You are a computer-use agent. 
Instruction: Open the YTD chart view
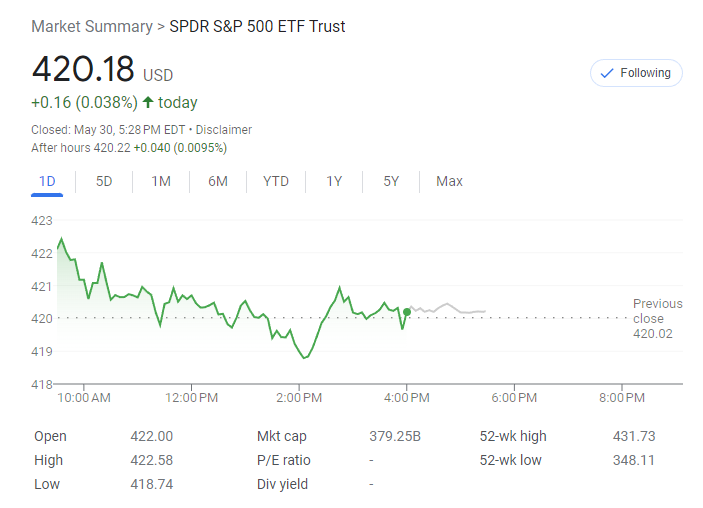click(x=276, y=181)
